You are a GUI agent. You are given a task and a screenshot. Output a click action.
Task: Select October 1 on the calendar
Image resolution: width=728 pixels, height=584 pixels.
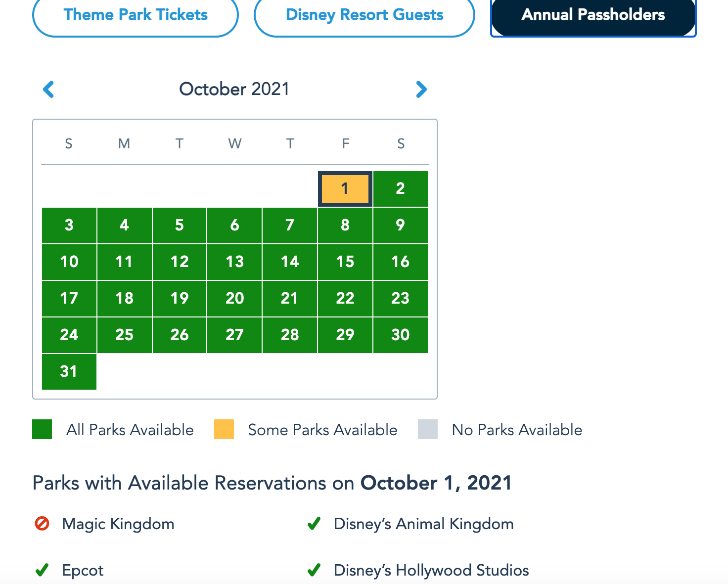(345, 189)
